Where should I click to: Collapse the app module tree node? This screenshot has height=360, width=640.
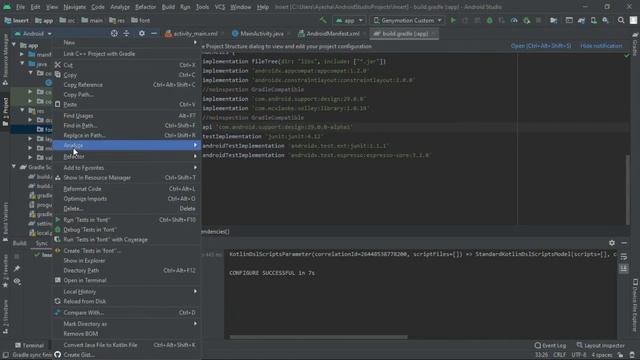[14, 45]
